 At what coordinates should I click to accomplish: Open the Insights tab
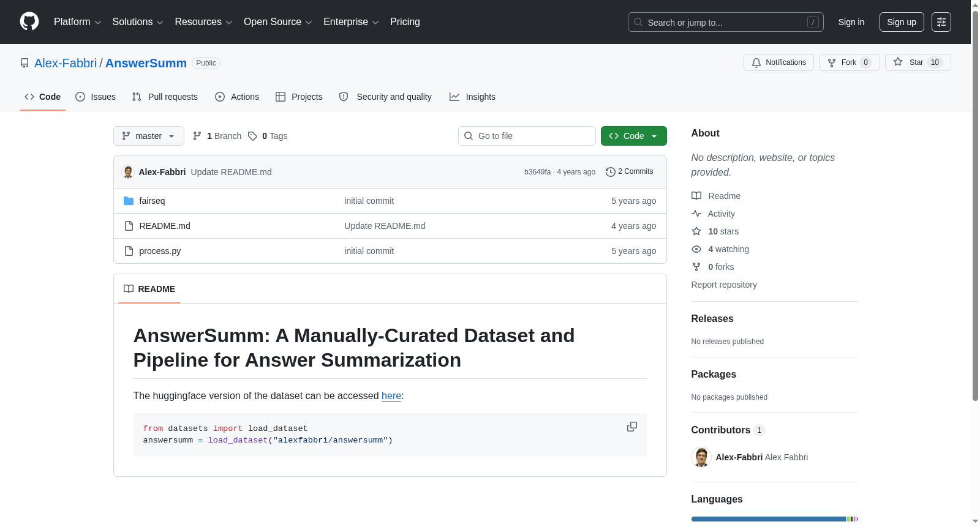tap(472, 97)
